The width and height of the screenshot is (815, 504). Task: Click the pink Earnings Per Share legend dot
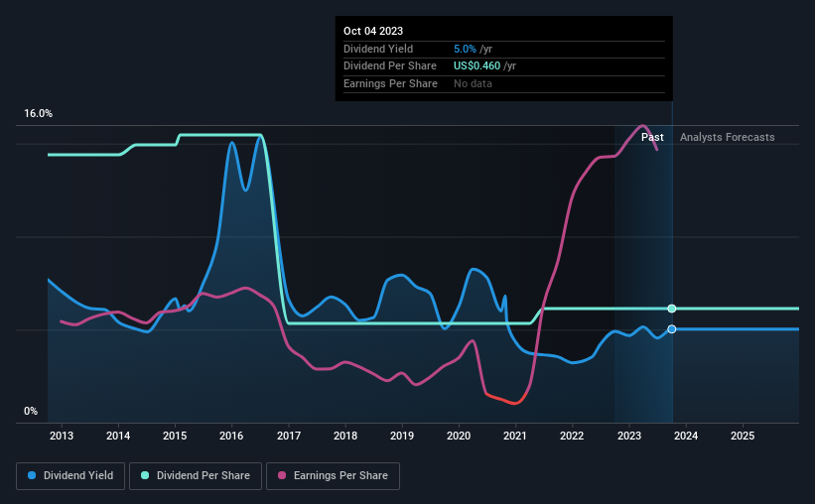tap(282, 475)
